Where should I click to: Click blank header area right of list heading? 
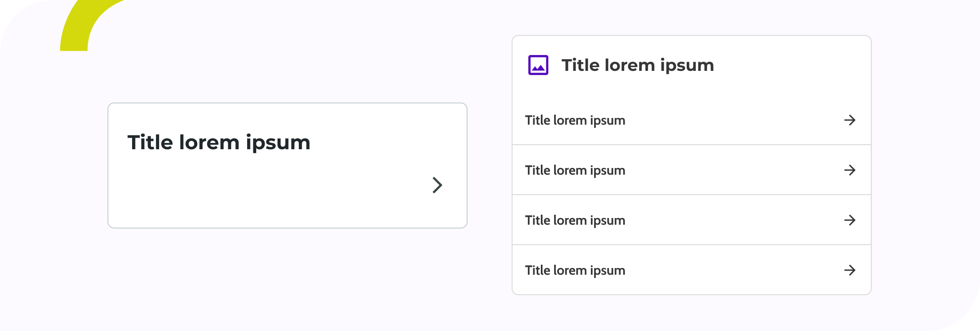pyautogui.click(x=792, y=65)
